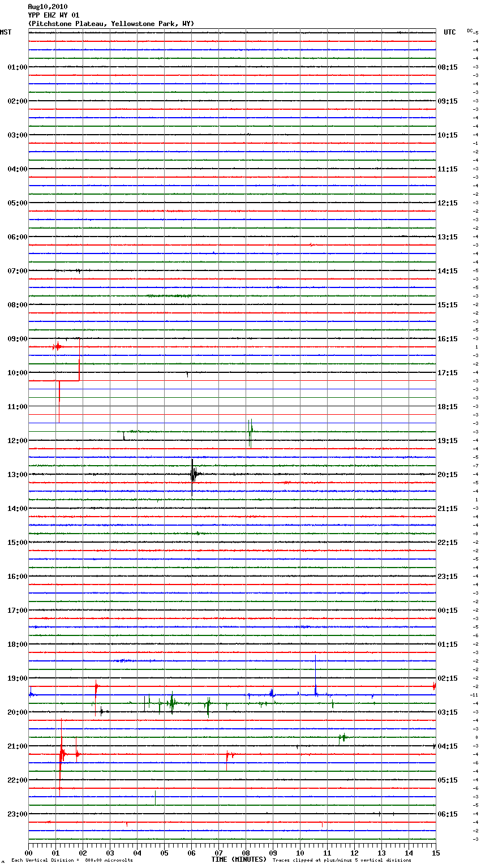Screen dimensions: 481x868
Task: Click the Each Vertical Division microvolts note
Action: click(x=72, y=861)
